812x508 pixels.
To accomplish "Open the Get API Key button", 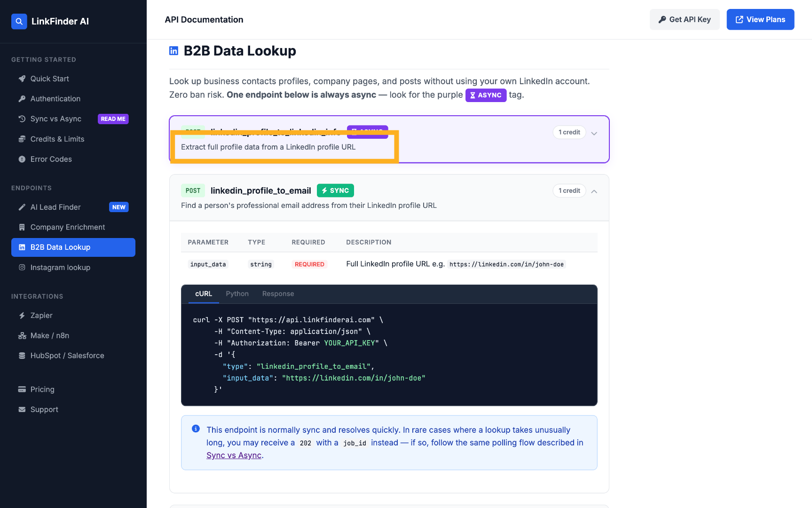I will (685, 19).
